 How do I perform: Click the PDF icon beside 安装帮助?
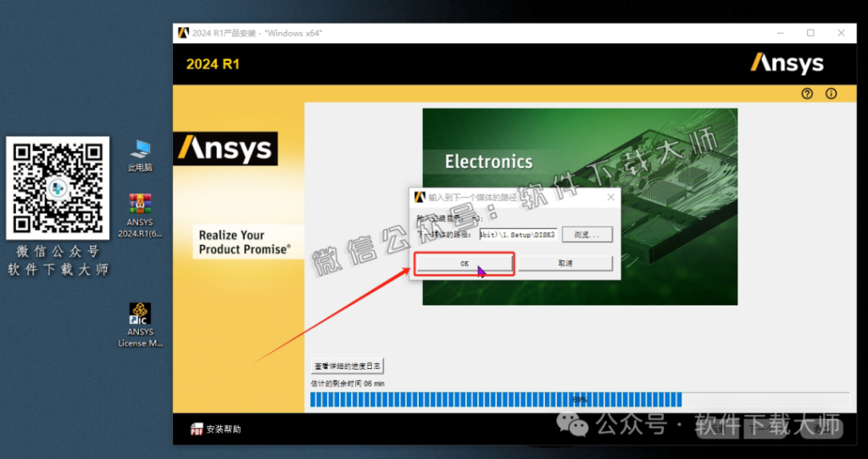(197, 429)
